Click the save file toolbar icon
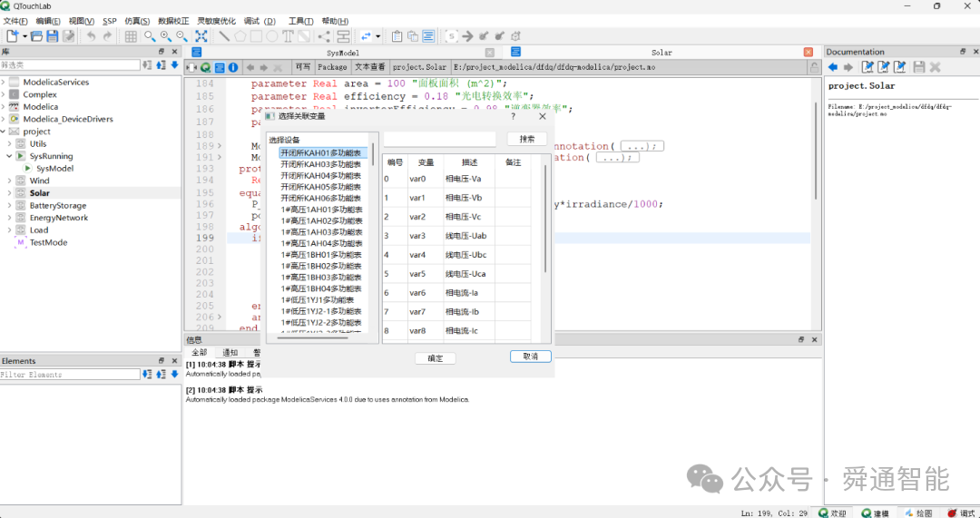Image resolution: width=980 pixels, height=518 pixels. tap(53, 36)
